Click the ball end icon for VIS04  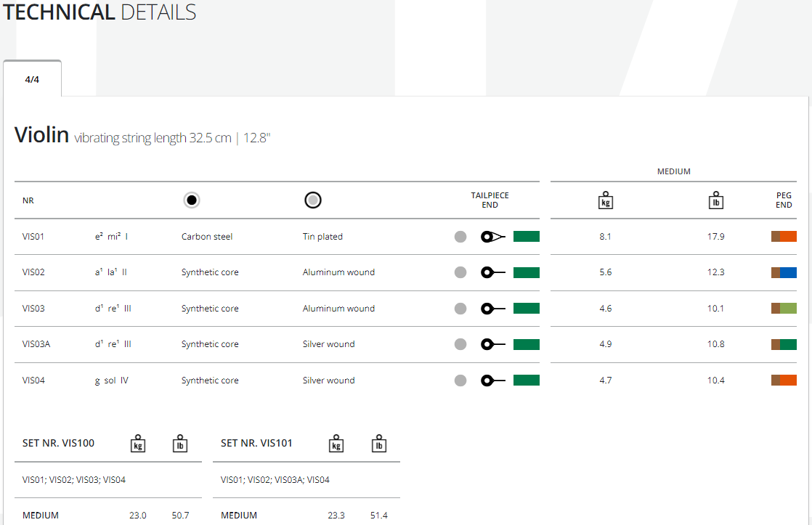point(492,380)
